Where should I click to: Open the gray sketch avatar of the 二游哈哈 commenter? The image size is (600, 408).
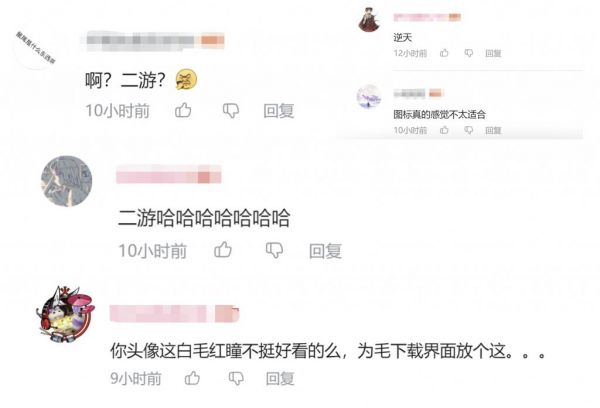coord(67,181)
